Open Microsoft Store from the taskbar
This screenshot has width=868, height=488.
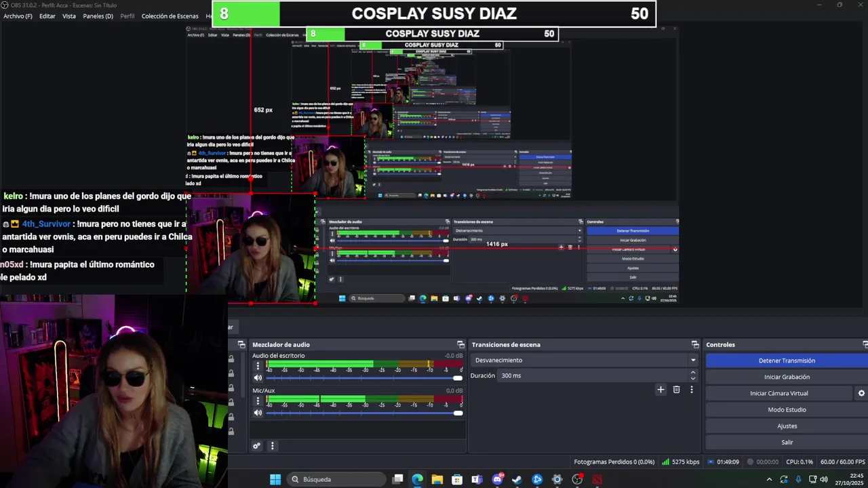point(457,479)
